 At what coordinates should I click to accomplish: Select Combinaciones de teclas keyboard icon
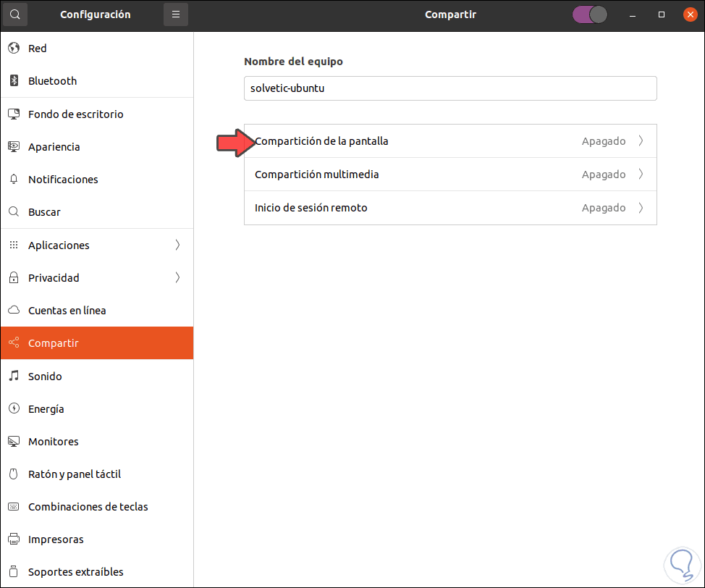click(14, 507)
